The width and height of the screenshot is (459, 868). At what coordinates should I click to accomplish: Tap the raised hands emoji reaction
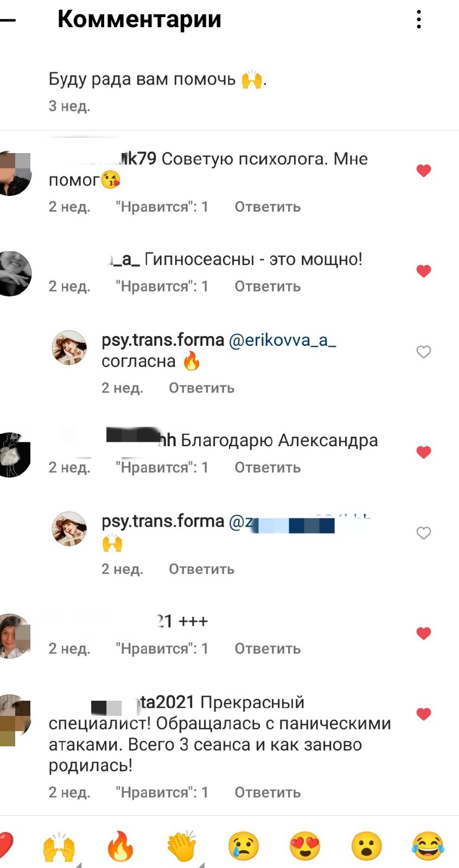(59, 846)
